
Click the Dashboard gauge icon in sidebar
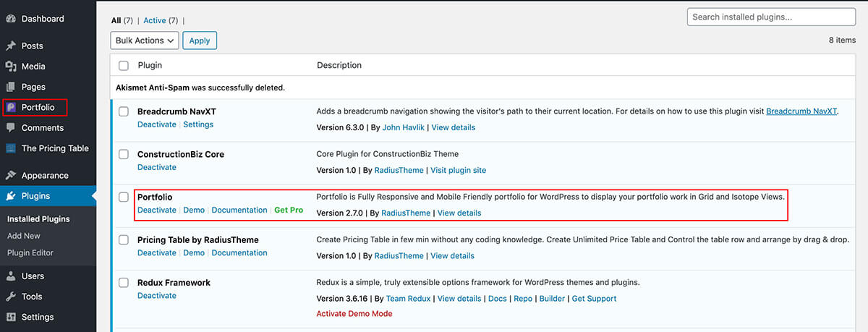pyautogui.click(x=11, y=19)
